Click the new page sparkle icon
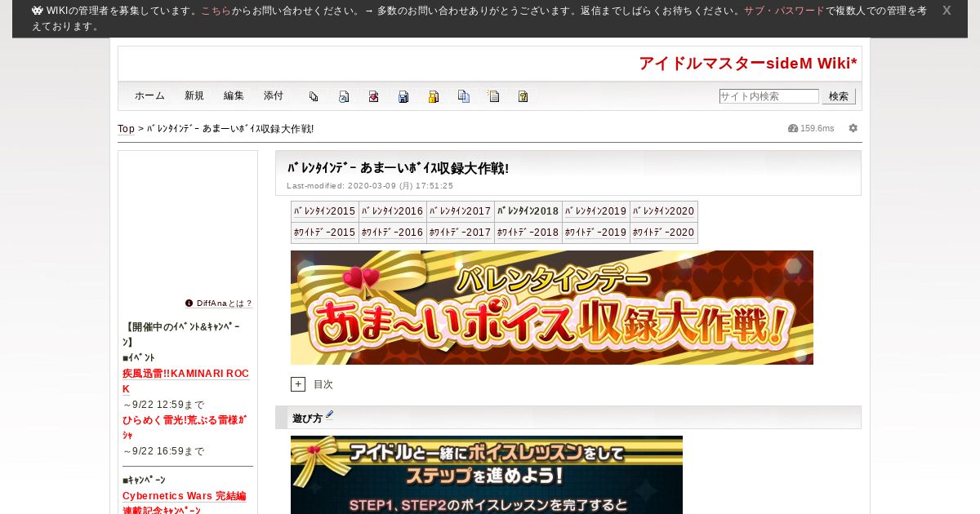980x514 pixels. click(x=493, y=96)
